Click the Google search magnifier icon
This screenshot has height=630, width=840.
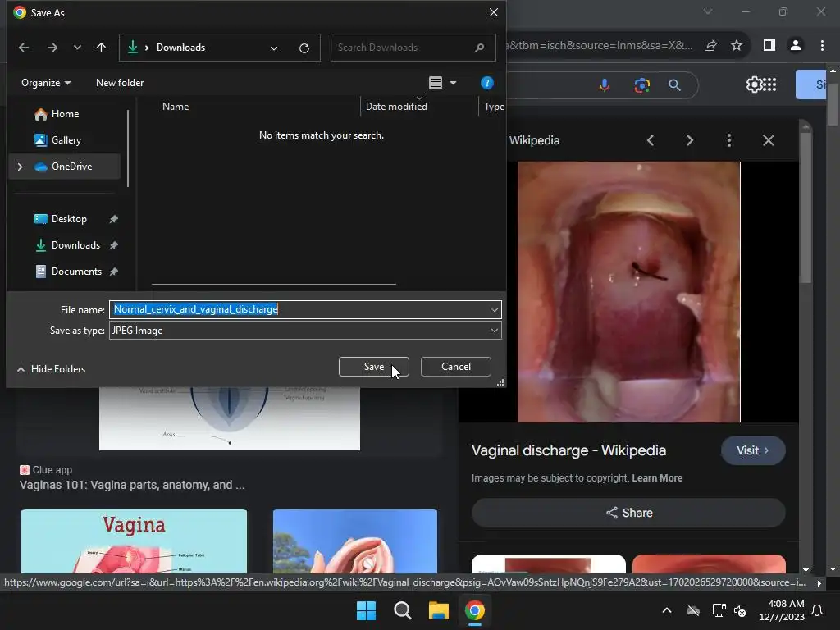tap(674, 84)
